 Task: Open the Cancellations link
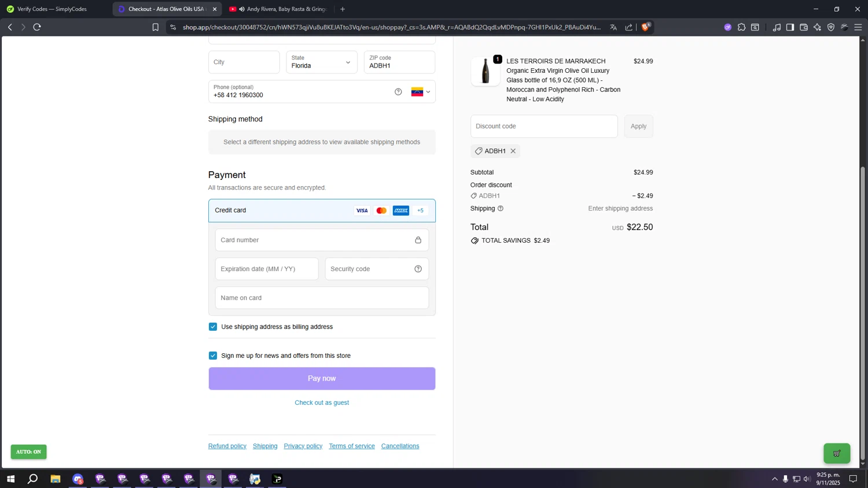tap(400, 446)
